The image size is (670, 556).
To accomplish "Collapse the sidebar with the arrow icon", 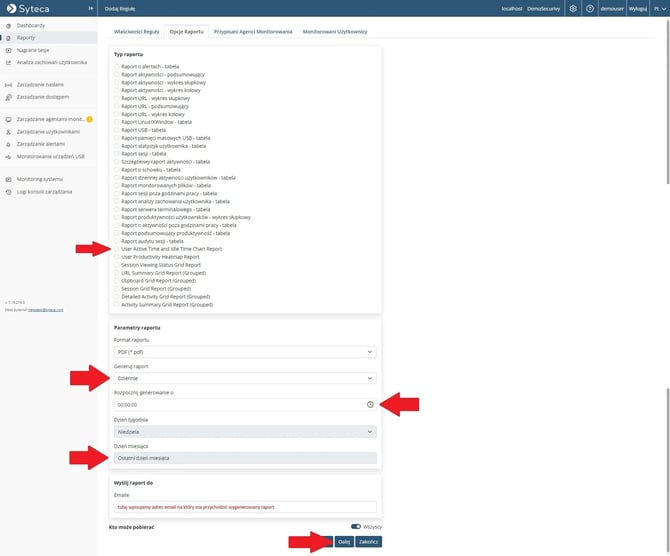I will coord(90,8).
